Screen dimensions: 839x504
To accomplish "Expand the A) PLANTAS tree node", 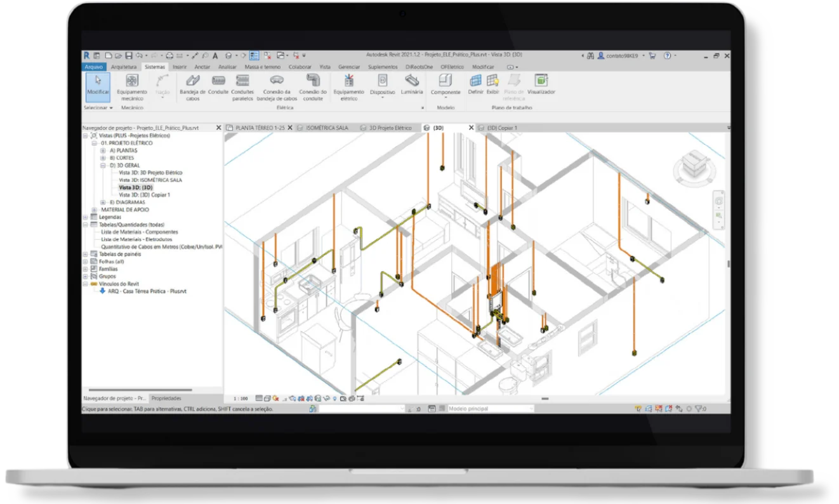I will coord(103,151).
